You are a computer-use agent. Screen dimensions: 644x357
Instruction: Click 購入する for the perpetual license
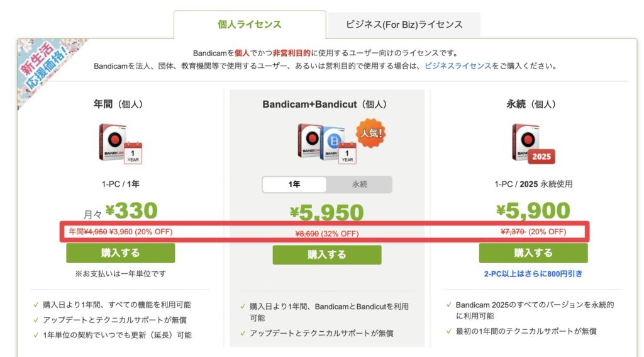point(533,253)
